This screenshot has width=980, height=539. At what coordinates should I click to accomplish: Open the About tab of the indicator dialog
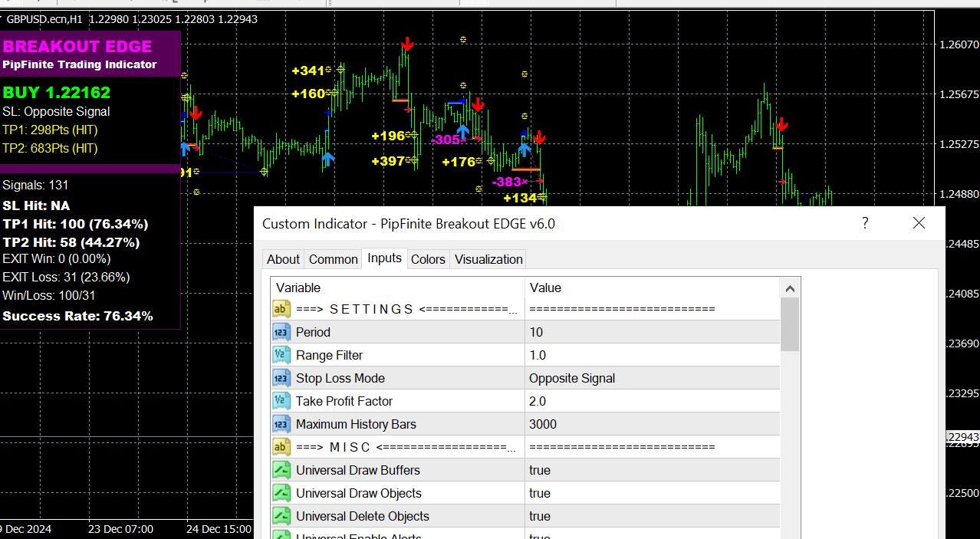click(x=282, y=259)
